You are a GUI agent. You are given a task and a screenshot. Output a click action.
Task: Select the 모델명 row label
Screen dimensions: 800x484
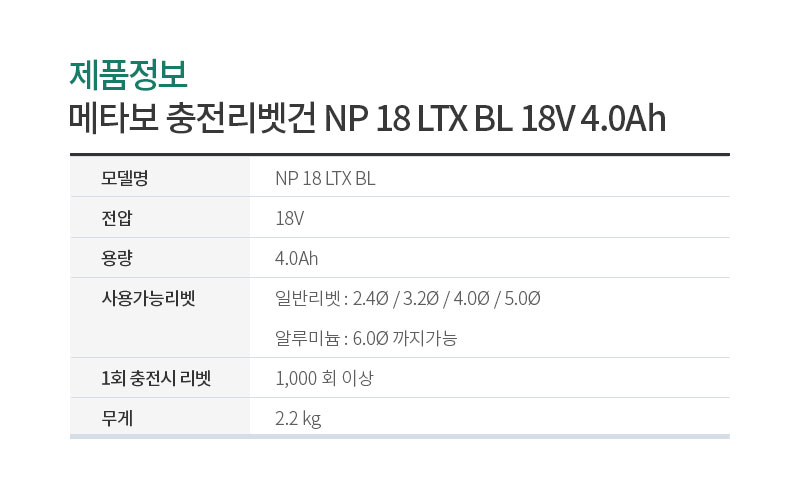pos(124,178)
